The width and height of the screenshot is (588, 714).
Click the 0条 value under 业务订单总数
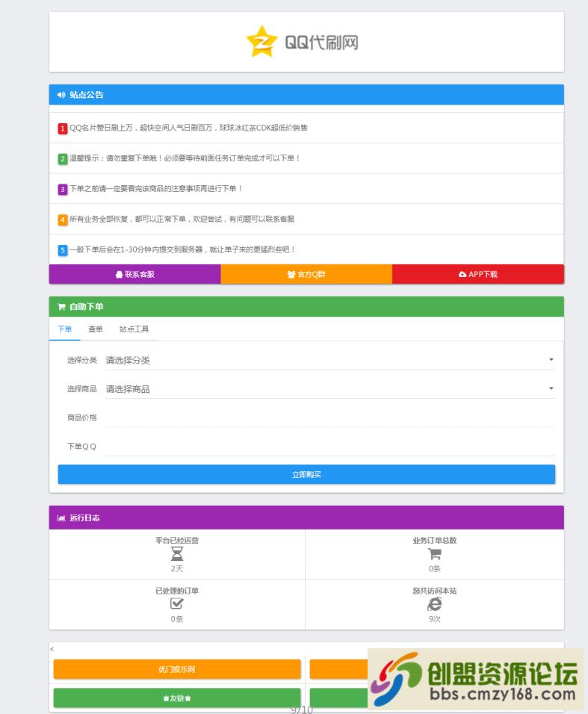pos(435,569)
